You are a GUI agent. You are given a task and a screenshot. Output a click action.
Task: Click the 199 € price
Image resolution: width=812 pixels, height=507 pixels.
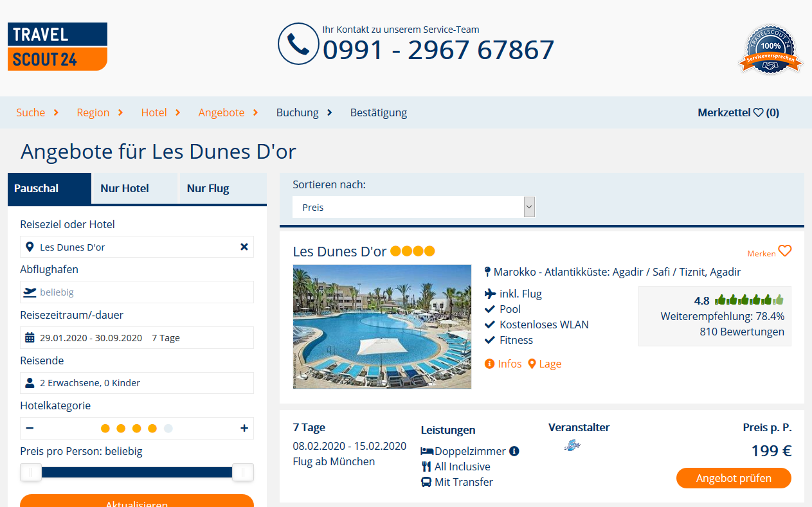[771, 450]
